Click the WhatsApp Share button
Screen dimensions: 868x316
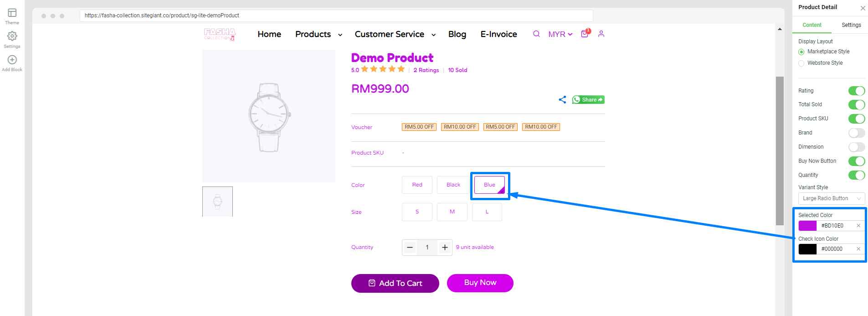(x=588, y=99)
